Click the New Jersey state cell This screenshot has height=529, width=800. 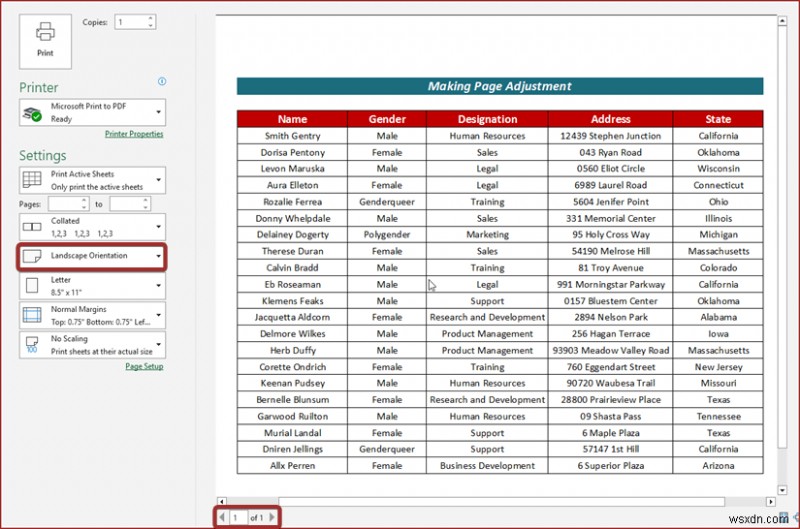pyautogui.click(x=718, y=367)
